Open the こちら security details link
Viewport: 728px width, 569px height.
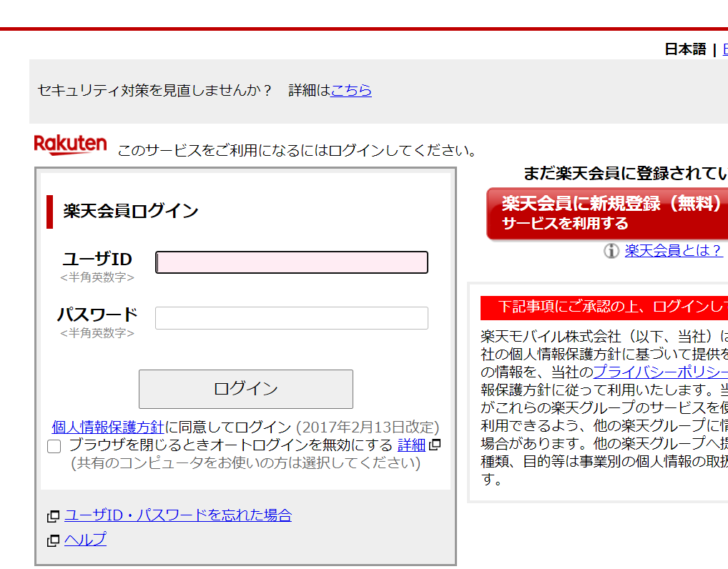click(x=351, y=90)
